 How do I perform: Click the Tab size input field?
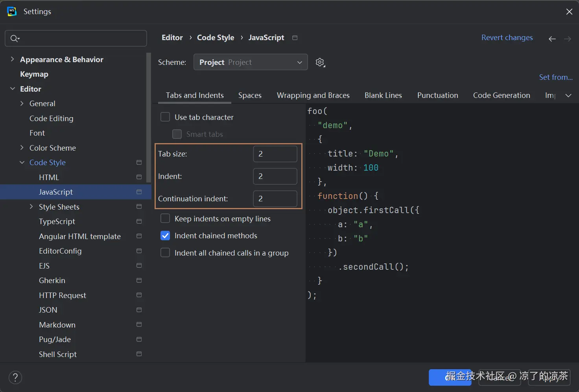pos(275,154)
